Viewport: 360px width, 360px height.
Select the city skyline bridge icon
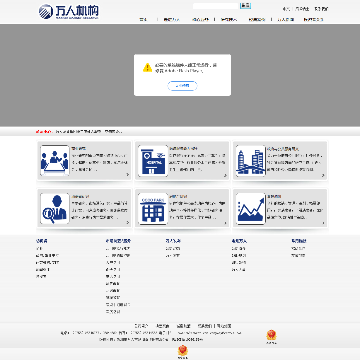251,161
